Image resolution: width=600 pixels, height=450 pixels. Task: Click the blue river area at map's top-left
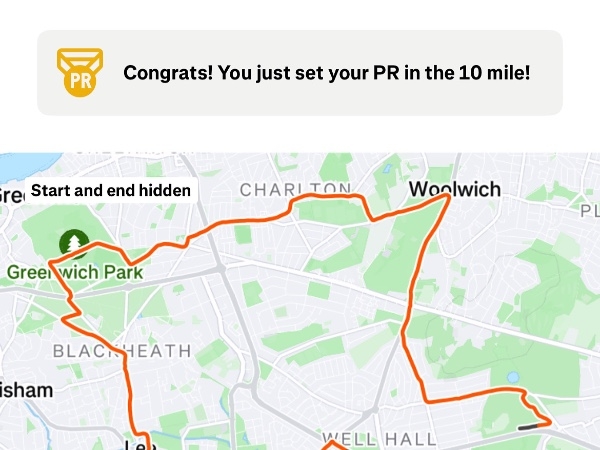(20, 166)
